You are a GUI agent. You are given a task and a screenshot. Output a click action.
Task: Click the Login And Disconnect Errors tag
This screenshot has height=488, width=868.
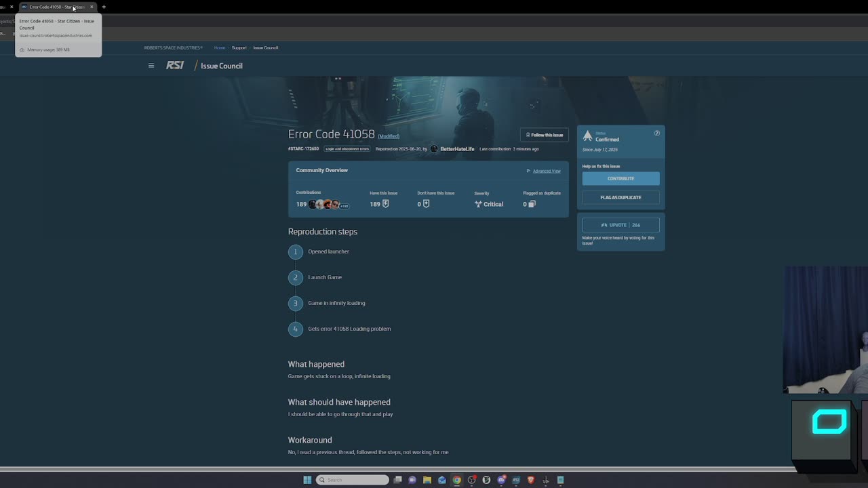point(347,149)
